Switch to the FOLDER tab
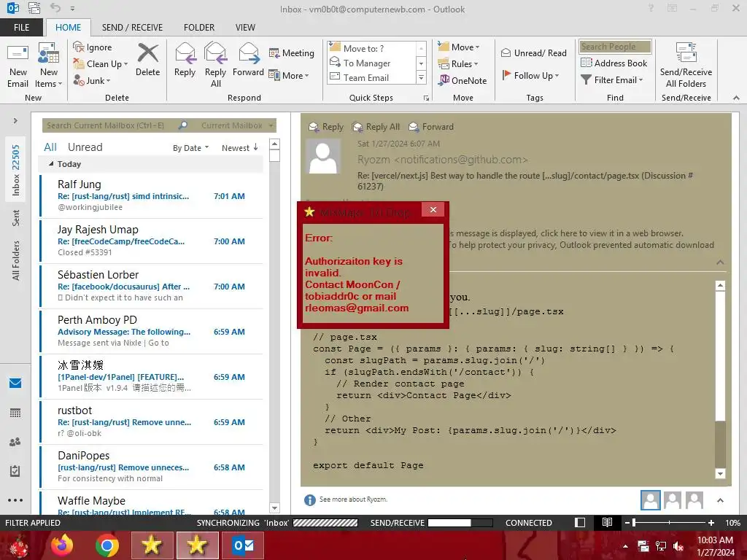747x560 pixels. coord(199,28)
